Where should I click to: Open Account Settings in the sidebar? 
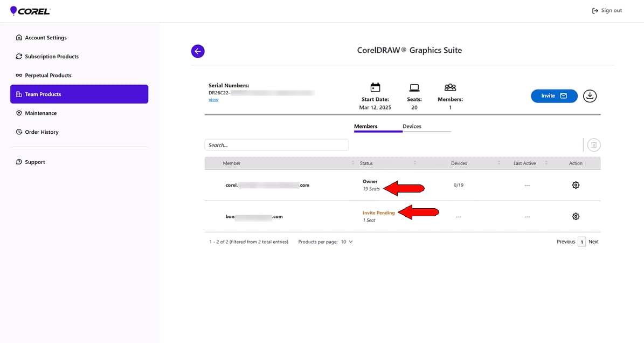tap(45, 38)
